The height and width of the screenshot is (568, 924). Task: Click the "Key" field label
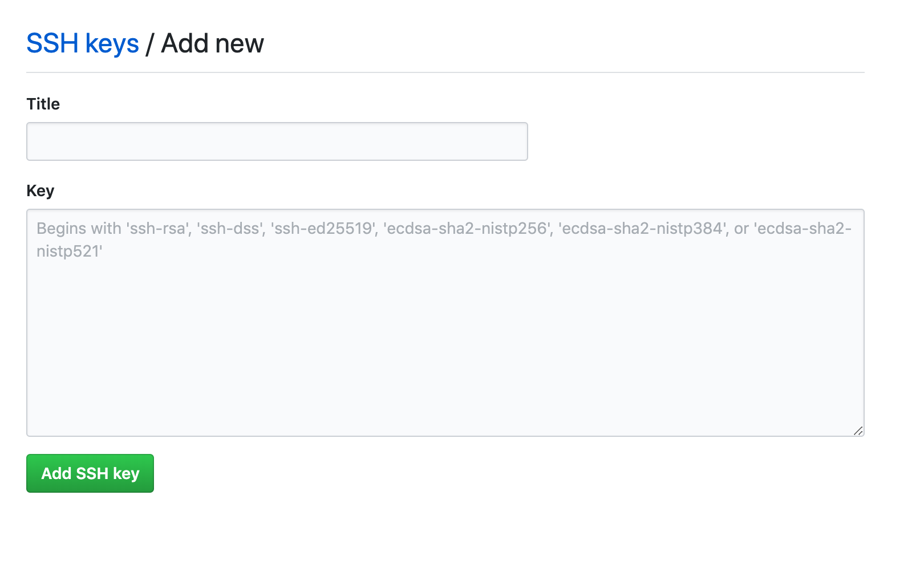click(40, 190)
